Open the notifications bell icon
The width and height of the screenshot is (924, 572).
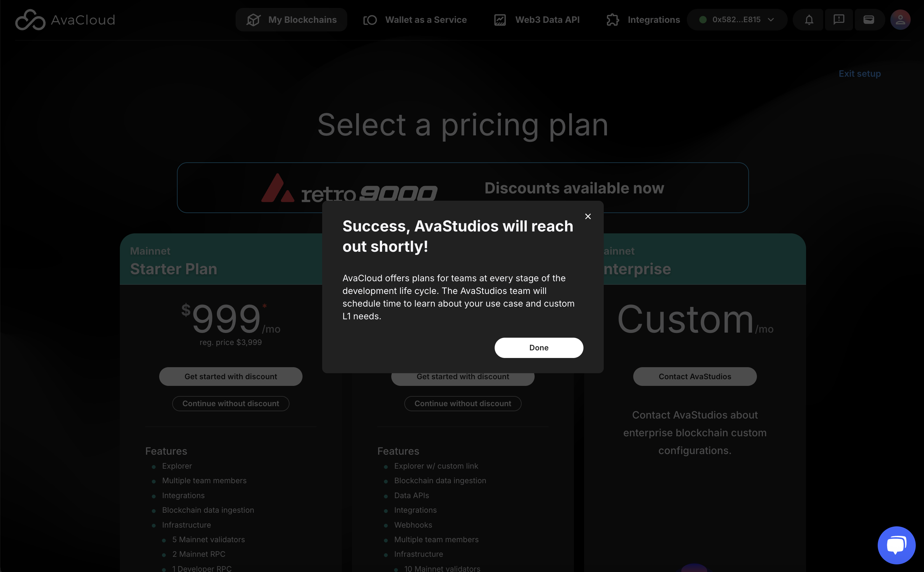[x=809, y=20]
